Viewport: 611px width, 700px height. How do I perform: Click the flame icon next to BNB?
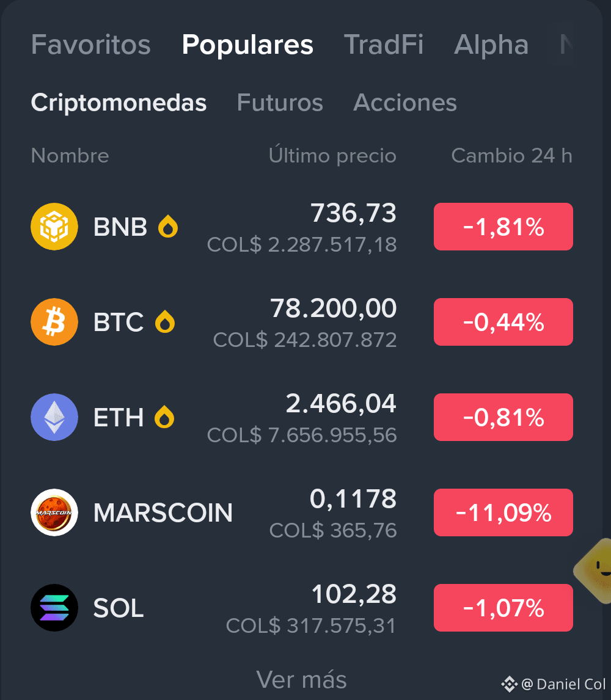(168, 227)
